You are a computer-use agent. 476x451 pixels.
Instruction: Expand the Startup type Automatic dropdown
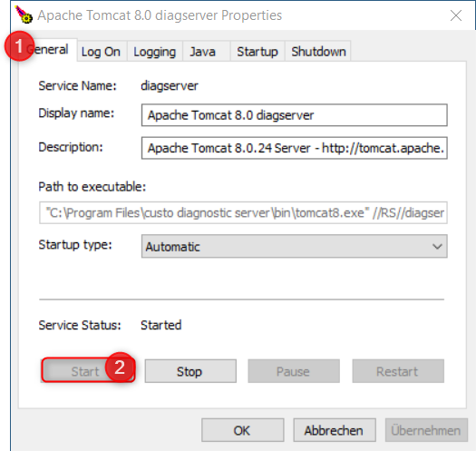(294, 246)
